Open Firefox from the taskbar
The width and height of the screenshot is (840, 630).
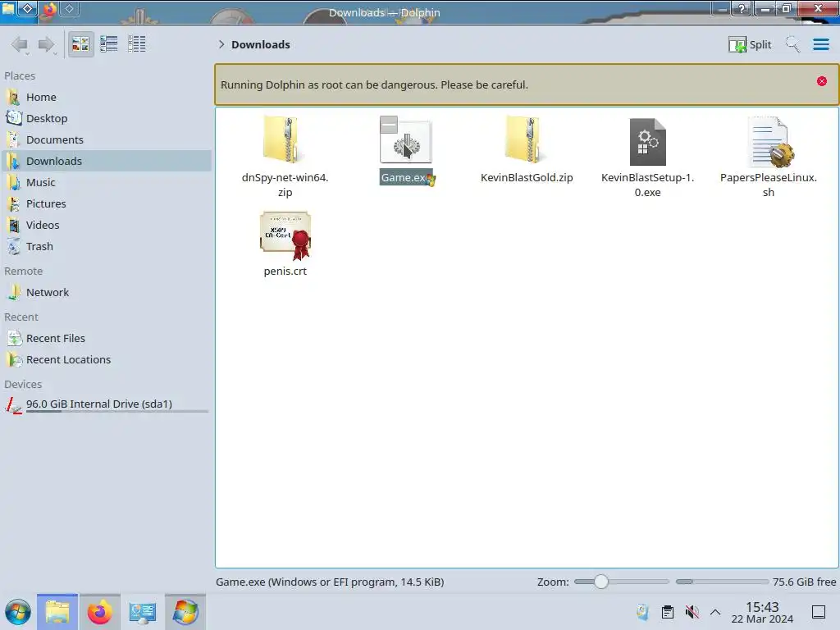(99, 612)
